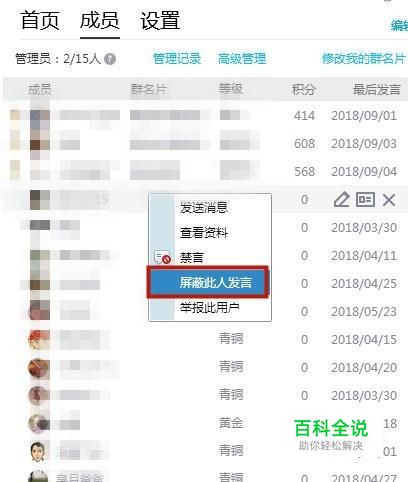Click avatar of the 黄金 level member
Viewport: 408px width, 482px height.
pos(39,423)
